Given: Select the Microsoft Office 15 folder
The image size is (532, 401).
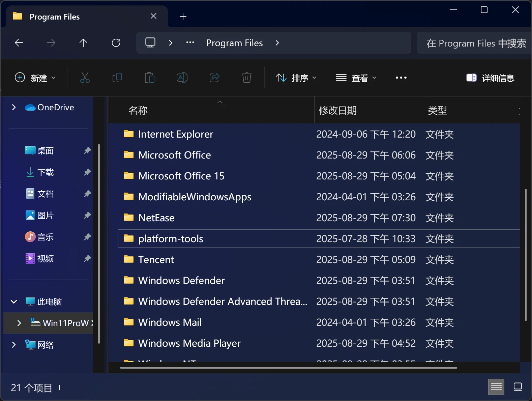Looking at the screenshot, I should tap(319, 176).
